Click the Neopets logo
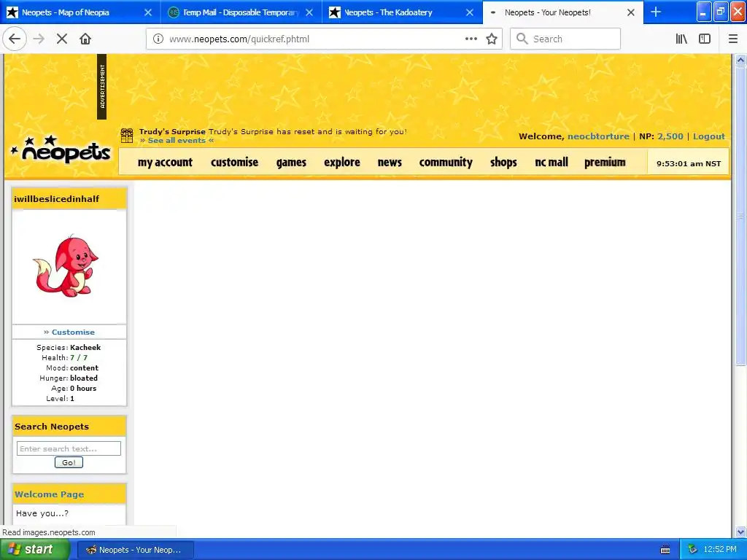 tap(61, 151)
